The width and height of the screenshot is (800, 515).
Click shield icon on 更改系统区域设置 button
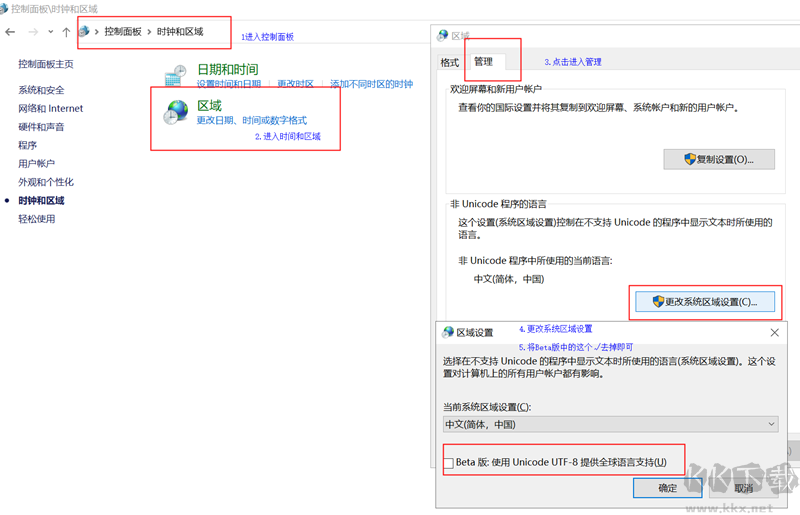point(658,302)
